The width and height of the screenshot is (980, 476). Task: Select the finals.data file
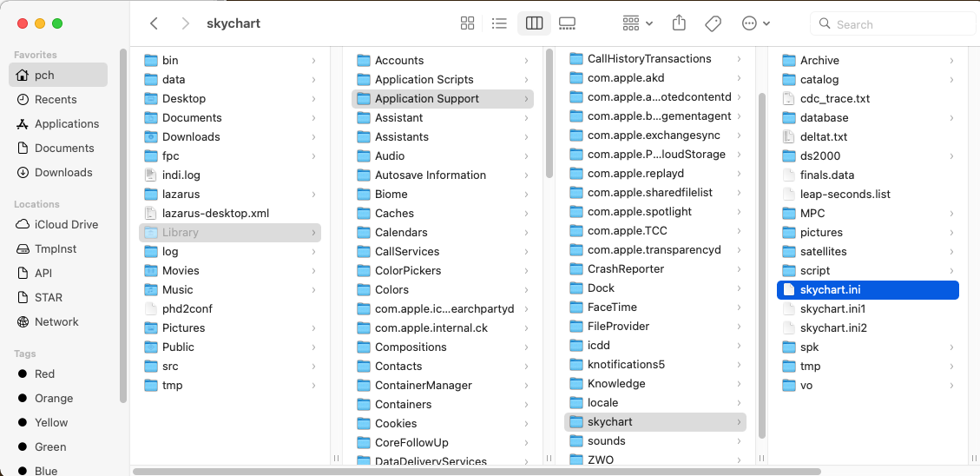click(826, 175)
